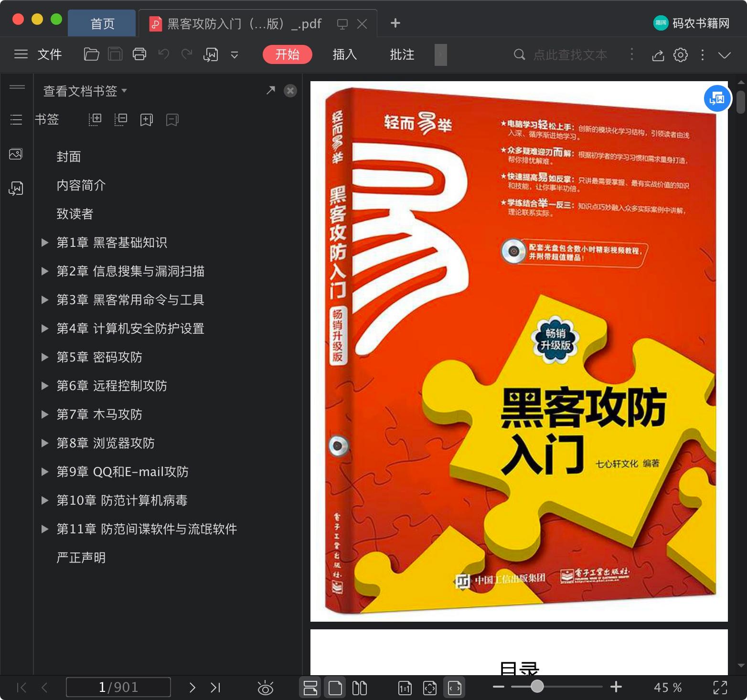Switch to the 批注 tab
The image size is (747, 700).
click(402, 54)
